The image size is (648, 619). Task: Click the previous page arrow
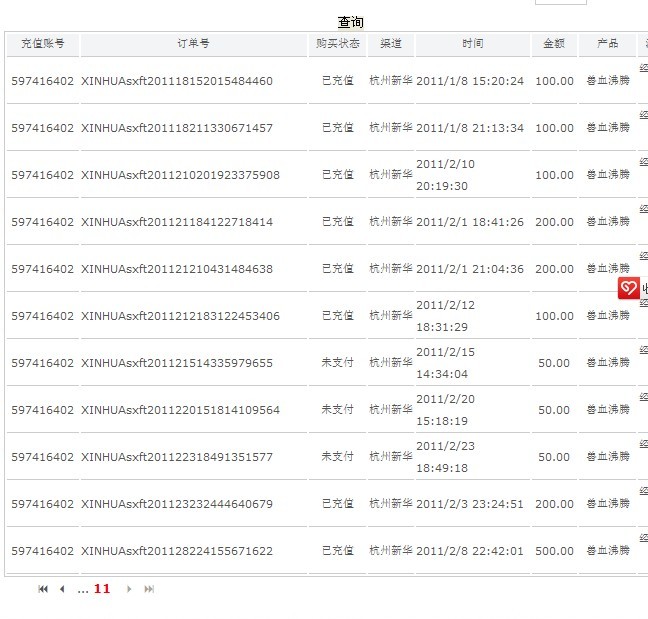point(62,589)
